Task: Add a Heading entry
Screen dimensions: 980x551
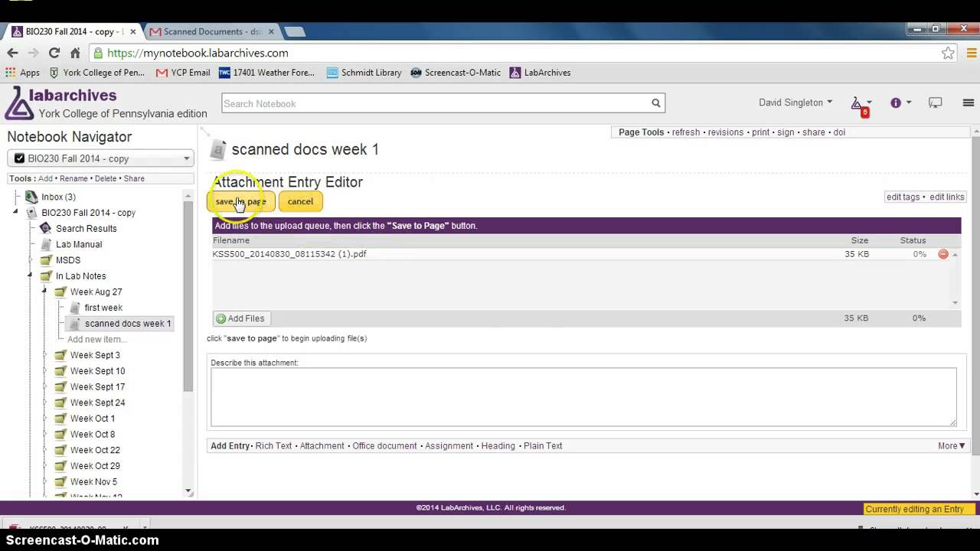Action: click(498, 445)
